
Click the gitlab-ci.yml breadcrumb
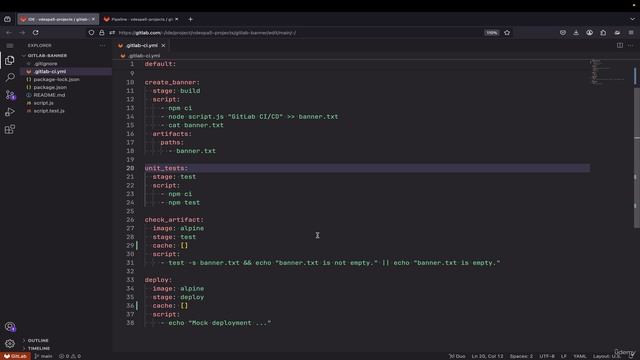coord(144,56)
